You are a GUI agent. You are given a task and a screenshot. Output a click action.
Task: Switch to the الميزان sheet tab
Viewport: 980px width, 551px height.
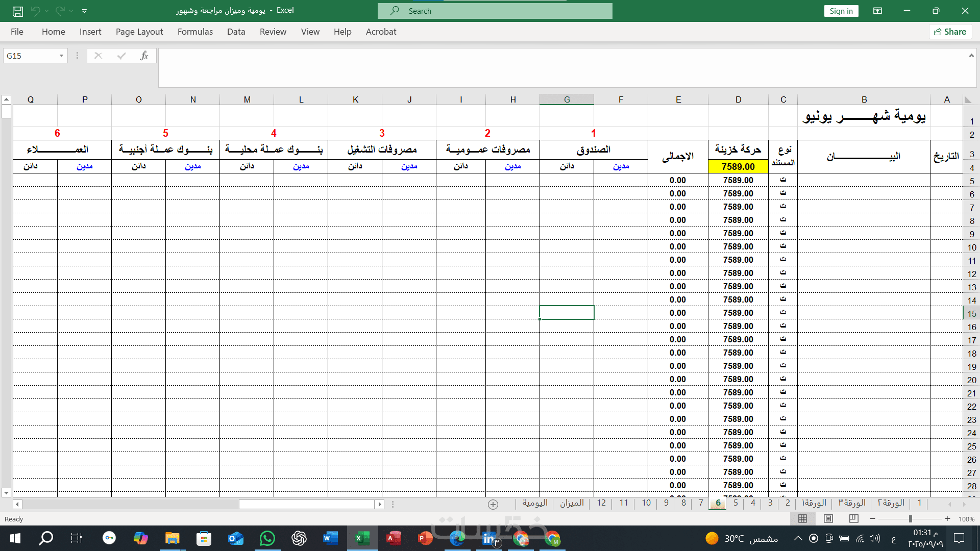(571, 503)
